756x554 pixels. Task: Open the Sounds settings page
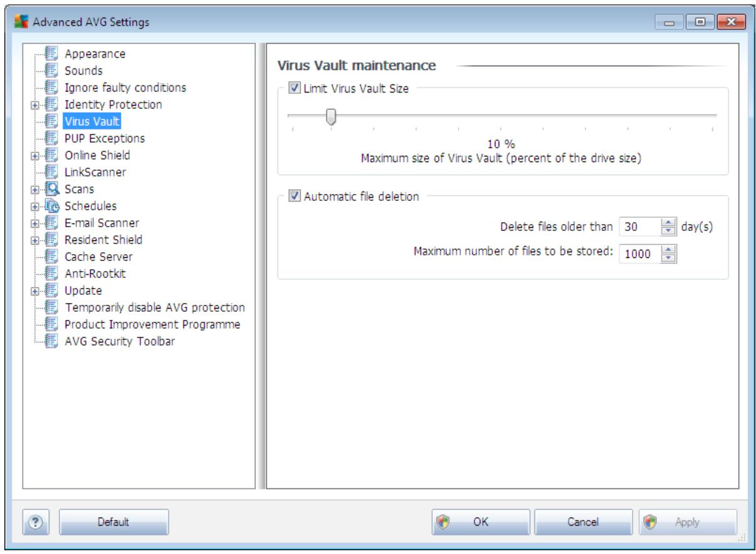pos(83,71)
